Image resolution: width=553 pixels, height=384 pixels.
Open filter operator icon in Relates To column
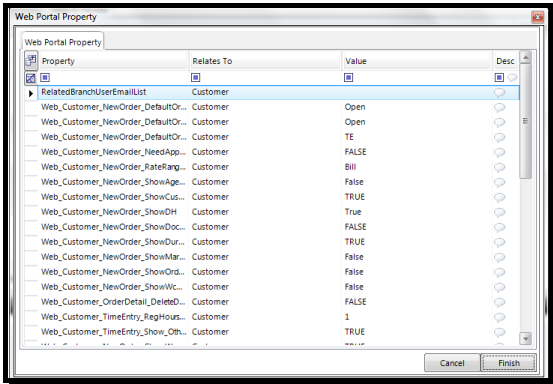click(196, 78)
